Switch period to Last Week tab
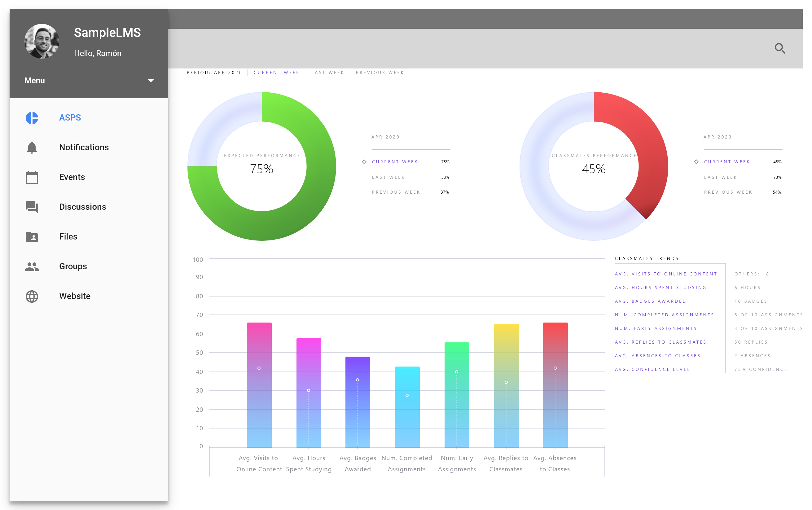812x510 pixels. [x=327, y=73]
